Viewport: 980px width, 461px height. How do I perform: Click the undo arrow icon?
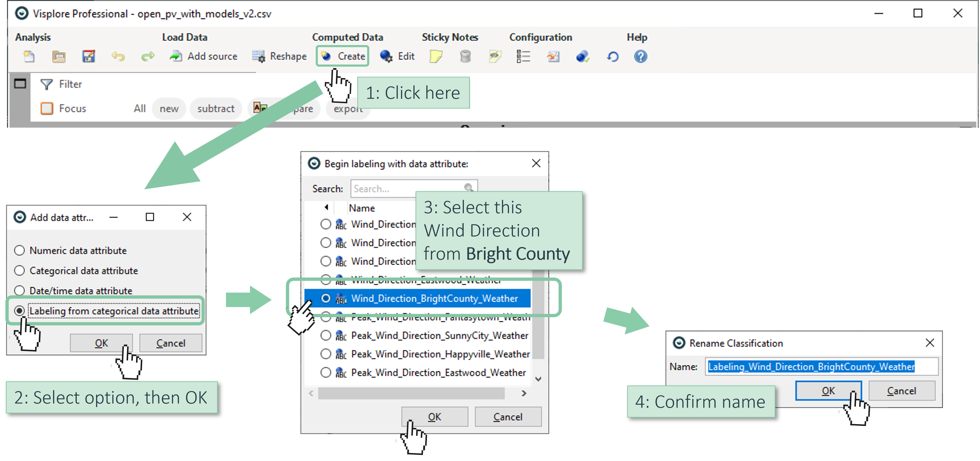point(118,56)
